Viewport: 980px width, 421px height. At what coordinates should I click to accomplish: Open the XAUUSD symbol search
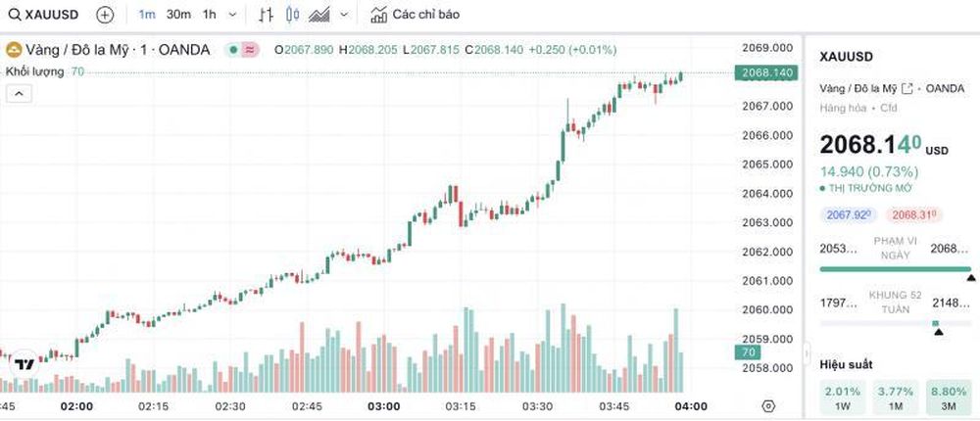43,15
